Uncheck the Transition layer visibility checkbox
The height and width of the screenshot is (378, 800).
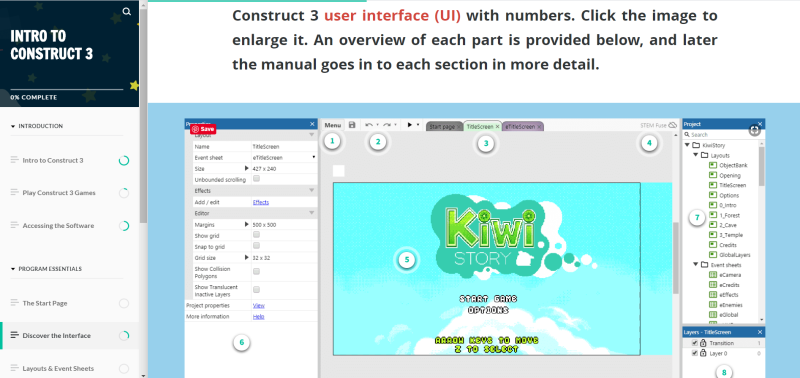694,343
